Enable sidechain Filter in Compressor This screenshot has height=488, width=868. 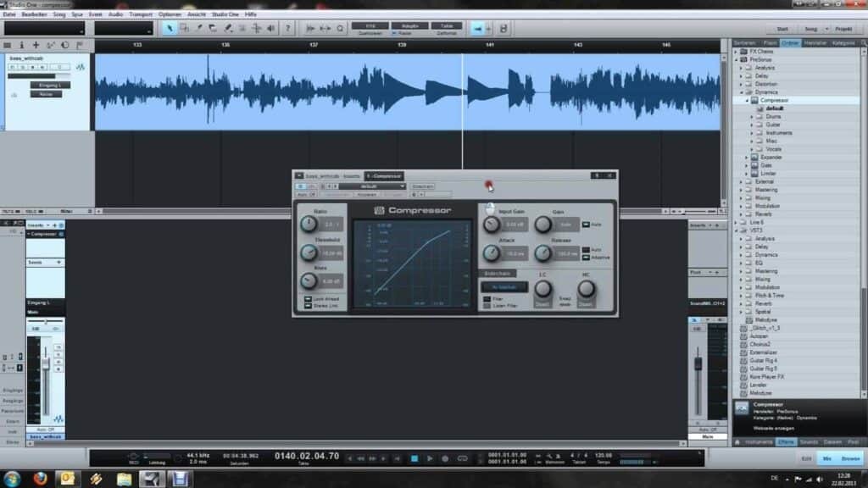(487, 299)
